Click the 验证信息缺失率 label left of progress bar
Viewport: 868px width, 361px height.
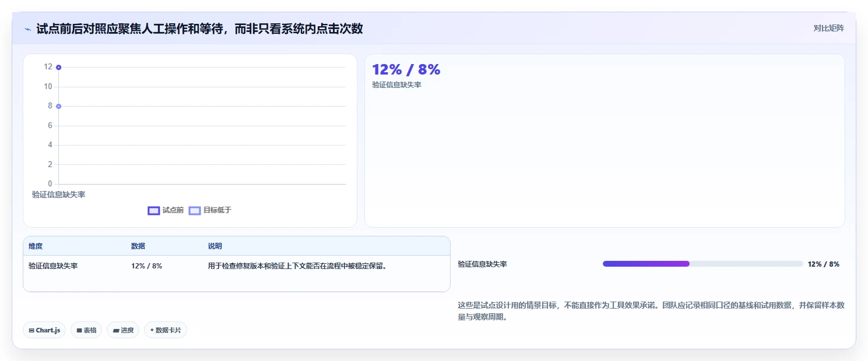482,264
